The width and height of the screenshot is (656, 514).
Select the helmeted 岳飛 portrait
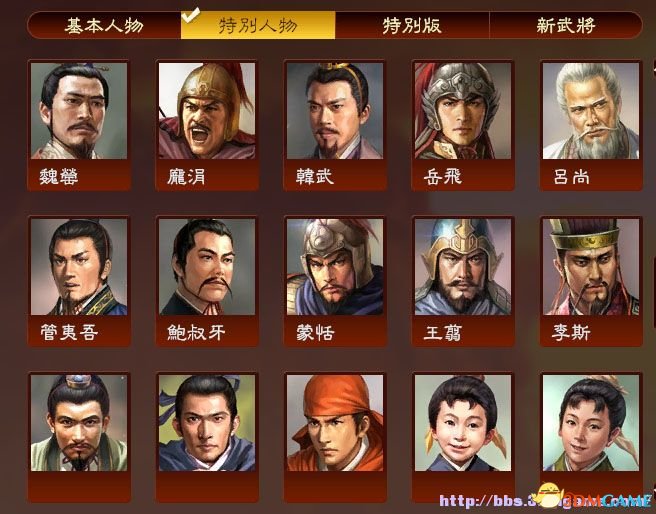[x=463, y=125]
